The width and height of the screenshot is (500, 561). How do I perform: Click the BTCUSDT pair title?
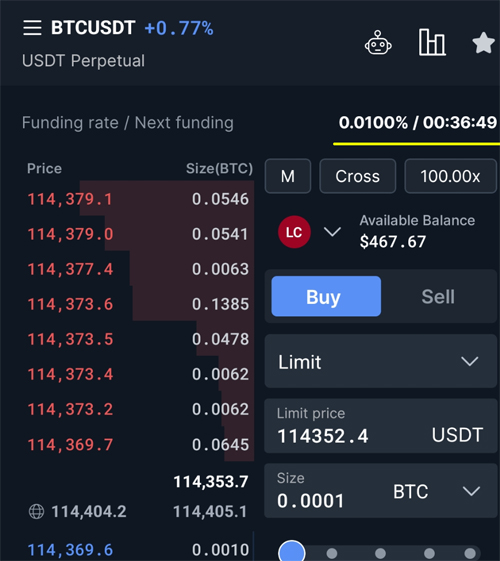tap(93, 28)
